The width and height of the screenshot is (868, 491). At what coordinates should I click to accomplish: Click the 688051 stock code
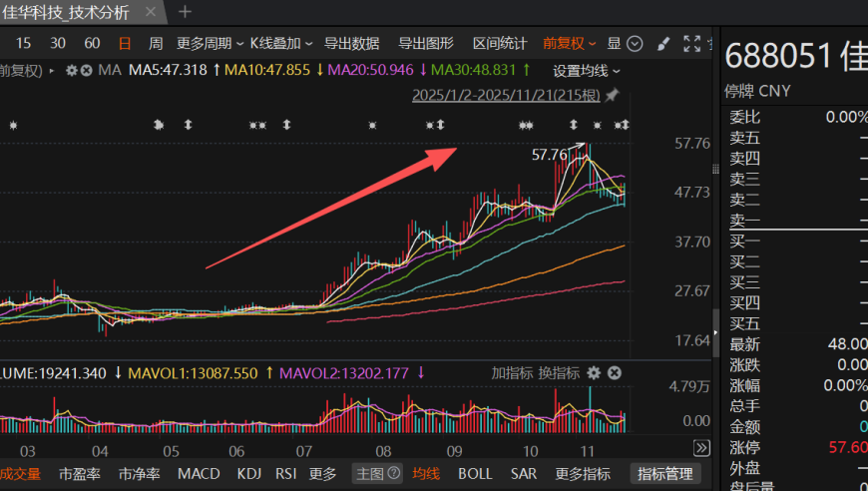point(778,57)
